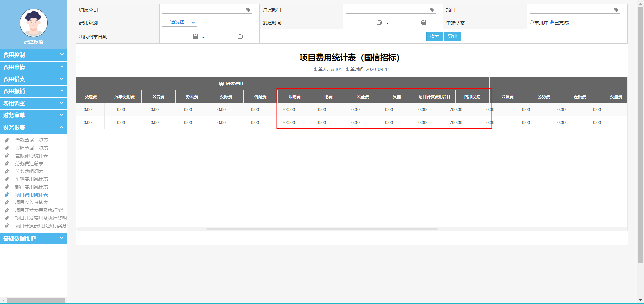Expand the 费用控制 menu section
This screenshot has height=304, width=644.
point(33,55)
